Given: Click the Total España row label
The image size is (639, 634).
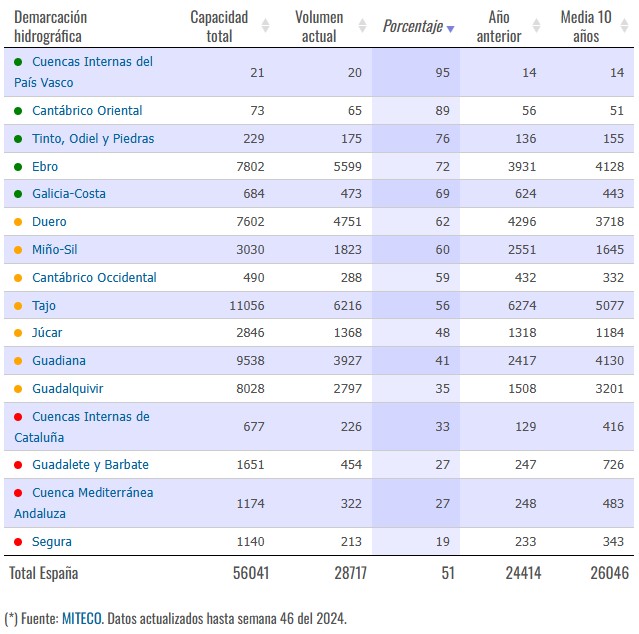Looking at the screenshot, I should [x=44, y=573].
